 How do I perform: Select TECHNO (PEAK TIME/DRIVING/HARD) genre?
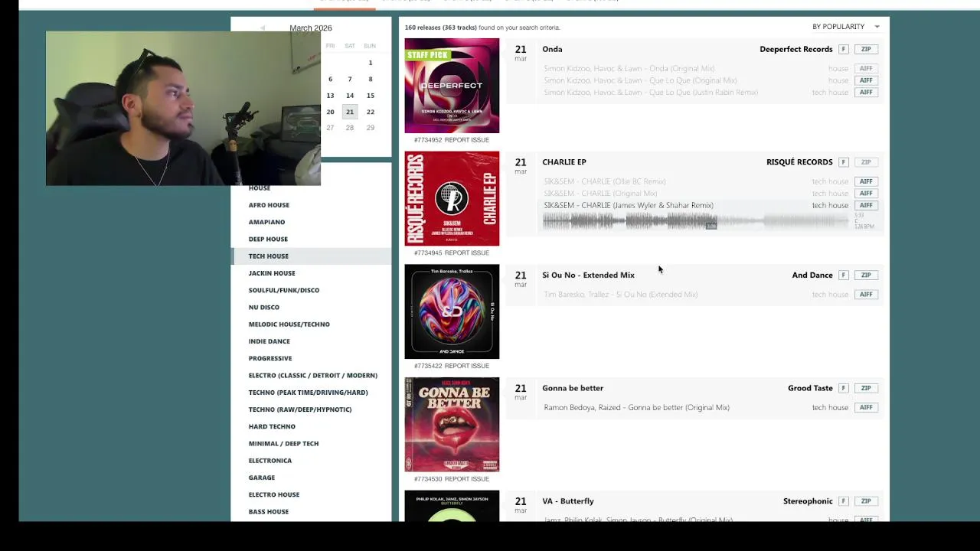pos(309,393)
